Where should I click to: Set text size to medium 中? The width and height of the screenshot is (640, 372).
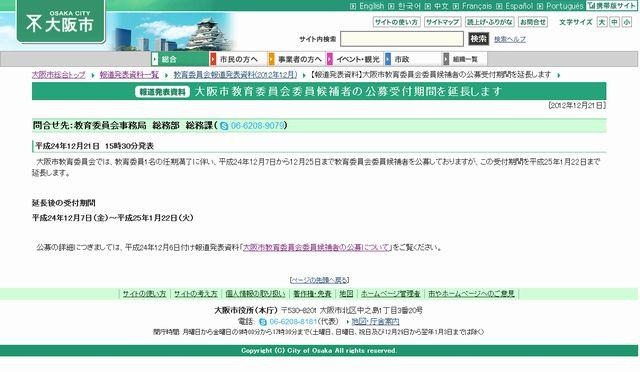point(614,22)
